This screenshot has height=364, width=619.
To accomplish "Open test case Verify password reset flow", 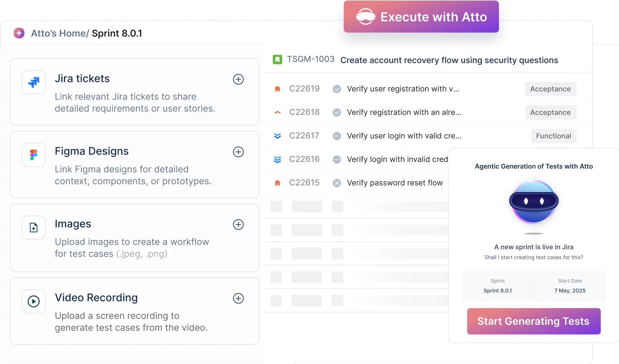I will coord(395,183).
